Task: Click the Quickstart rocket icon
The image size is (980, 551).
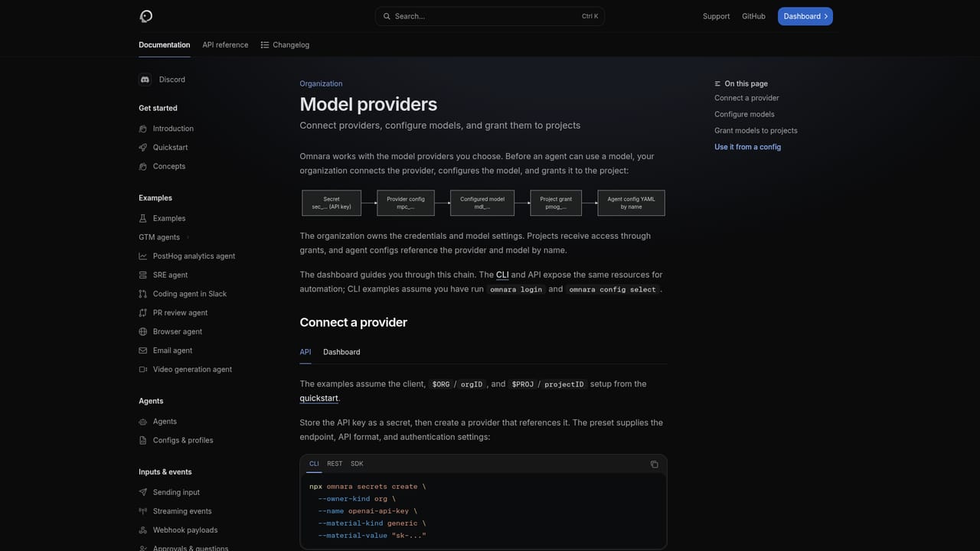Action: point(143,148)
